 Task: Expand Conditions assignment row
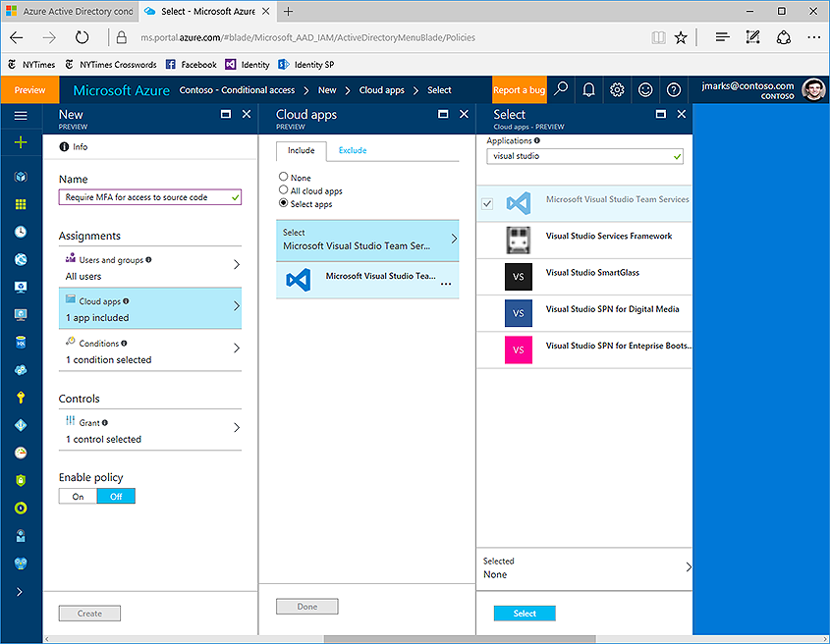coord(150,350)
